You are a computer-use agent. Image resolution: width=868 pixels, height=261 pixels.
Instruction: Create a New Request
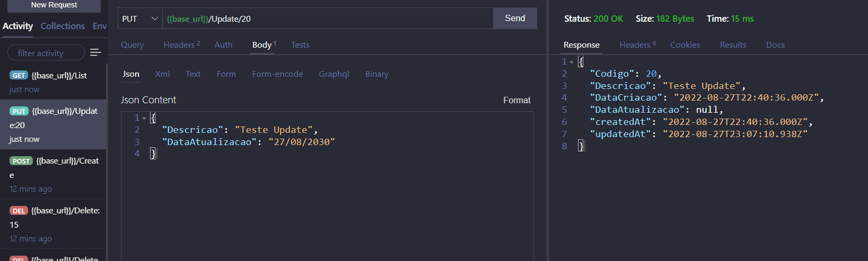(54, 5)
